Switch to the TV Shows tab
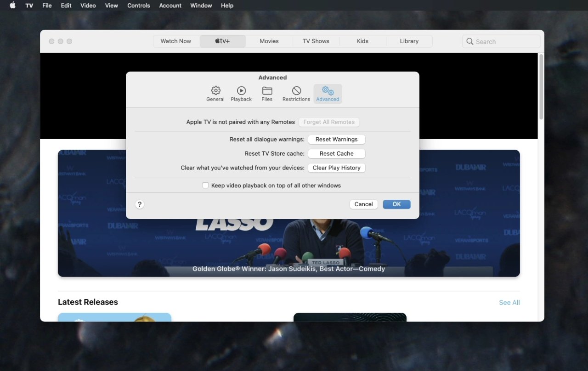Screen dimensions: 588x371 tap(316, 41)
